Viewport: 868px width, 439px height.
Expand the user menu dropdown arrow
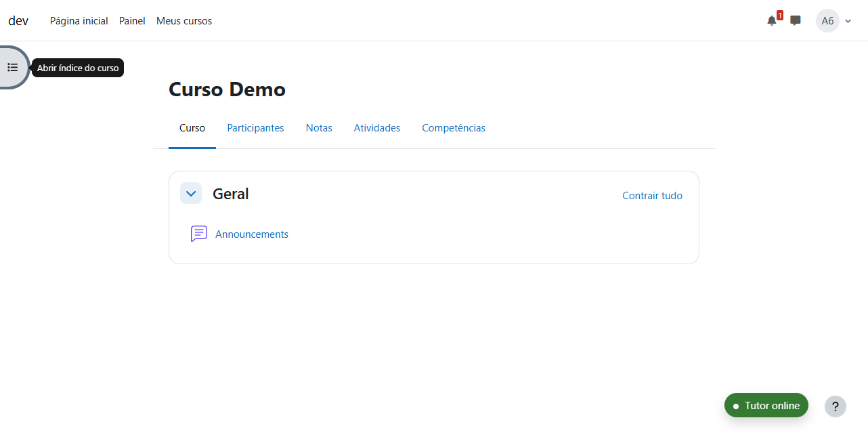pyautogui.click(x=848, y=21)
